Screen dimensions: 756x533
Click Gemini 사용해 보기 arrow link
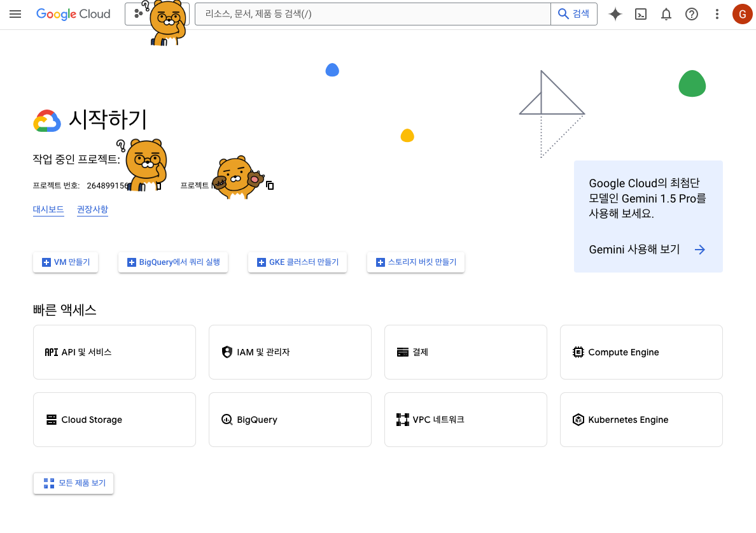(648, 250)
